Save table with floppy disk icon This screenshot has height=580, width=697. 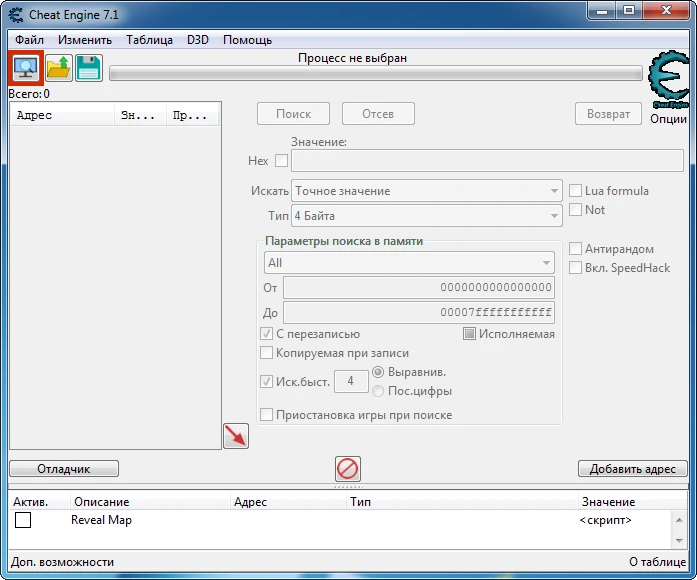tap(89, 68)
